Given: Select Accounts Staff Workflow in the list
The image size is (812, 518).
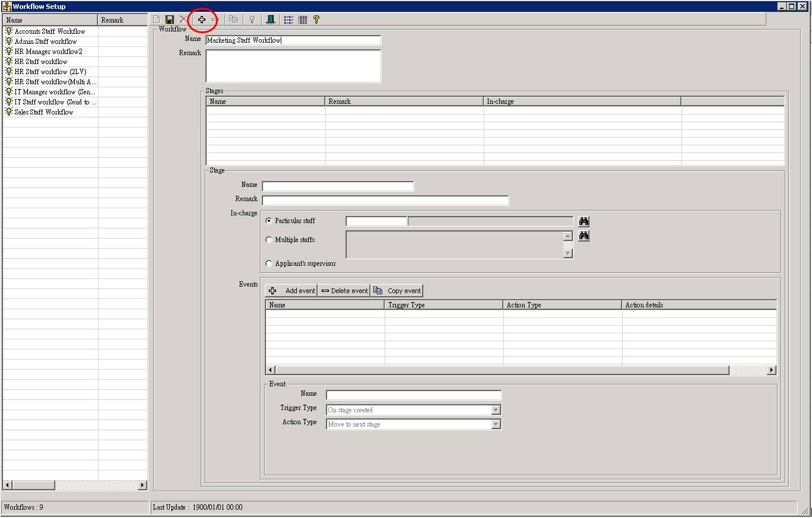Looking at the screenshot, I should click(50, 31).
